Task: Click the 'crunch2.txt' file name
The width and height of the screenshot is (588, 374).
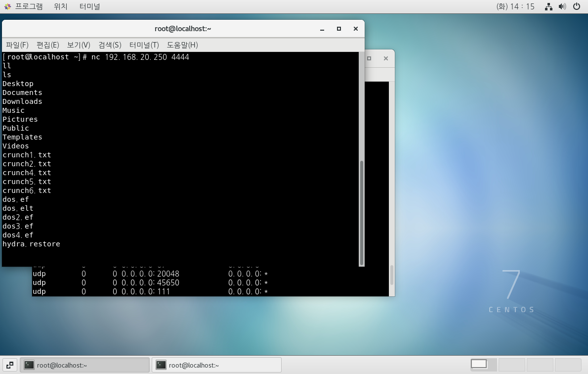Action: 27,164
